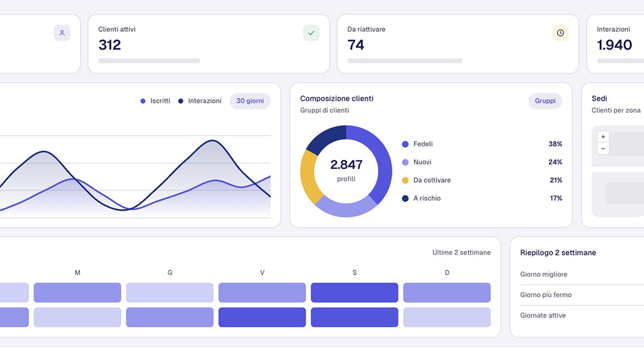Click the yellow Da coltivare donut segment
Image resolution: width=644 pixels, height=363 pixels.
click(x=309, y=176)
